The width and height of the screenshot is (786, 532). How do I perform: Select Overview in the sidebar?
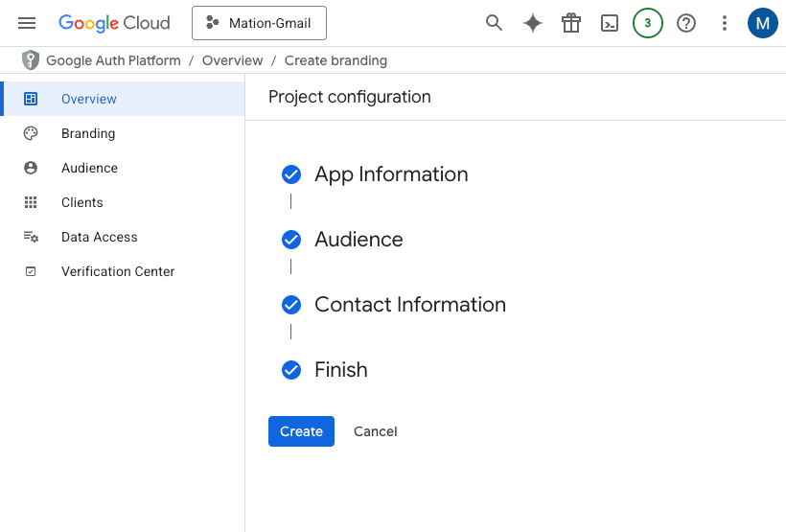point(124,99)
